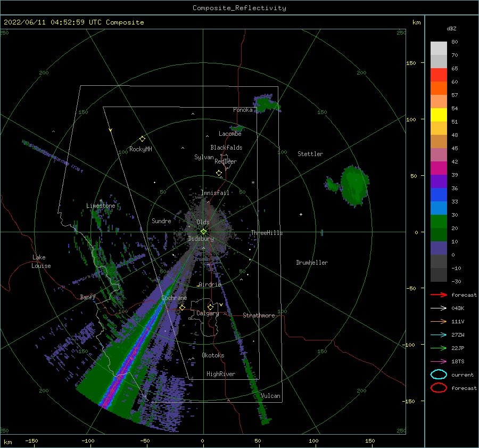Image resolution: width=479 pixels, height=448 pixels.
Task: Click the cyan current ellipse icon
Action: [x=439, y=374]
